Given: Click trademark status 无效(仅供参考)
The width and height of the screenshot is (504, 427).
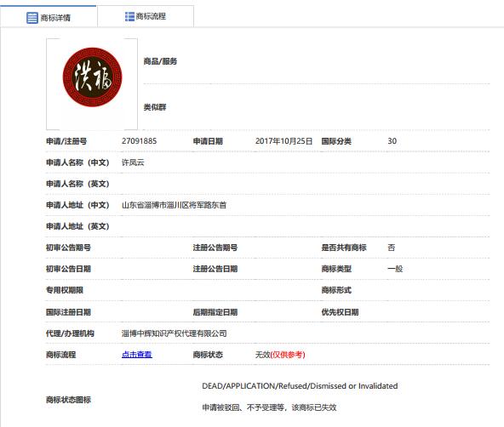Looking at the screenshot, I should 280,355.
